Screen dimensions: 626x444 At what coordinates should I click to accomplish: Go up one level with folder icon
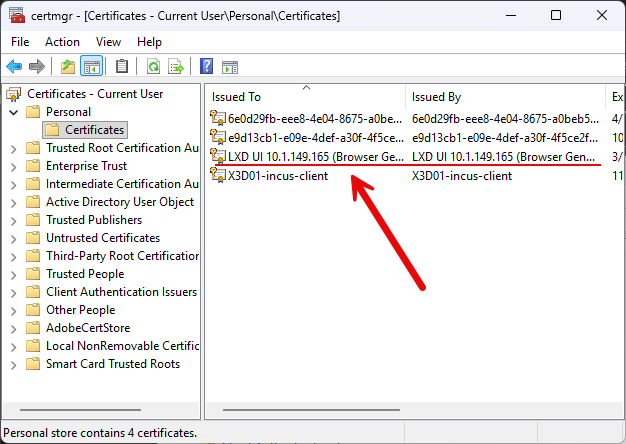pos(68,66)
